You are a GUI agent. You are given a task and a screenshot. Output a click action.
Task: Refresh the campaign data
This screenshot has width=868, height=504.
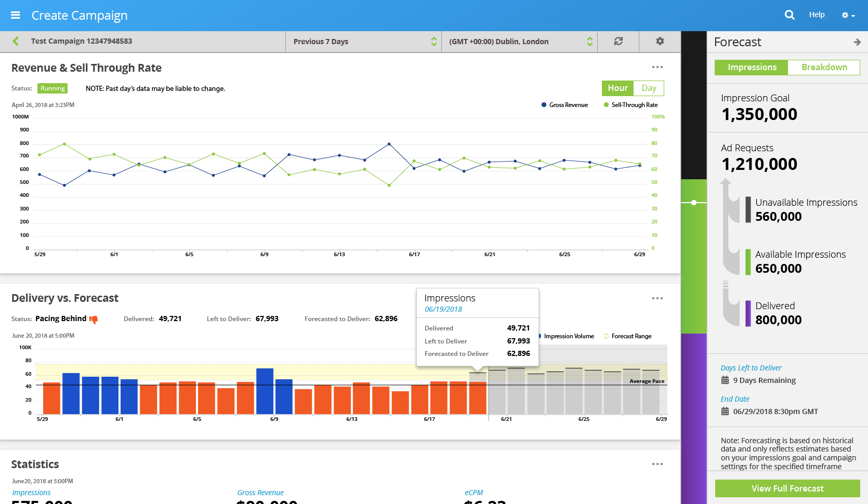pyautogui.click(x=618, y=41)
